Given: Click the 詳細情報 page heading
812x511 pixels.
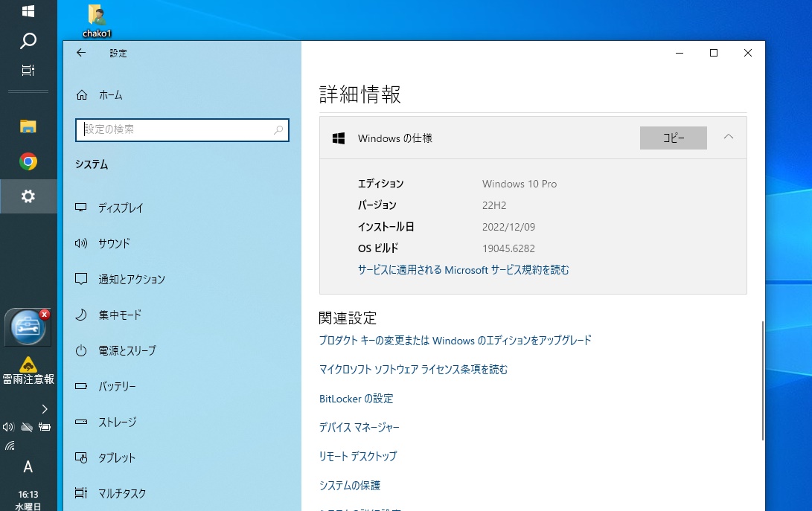Looking at the screenshot, I should (x=360, y=94).
